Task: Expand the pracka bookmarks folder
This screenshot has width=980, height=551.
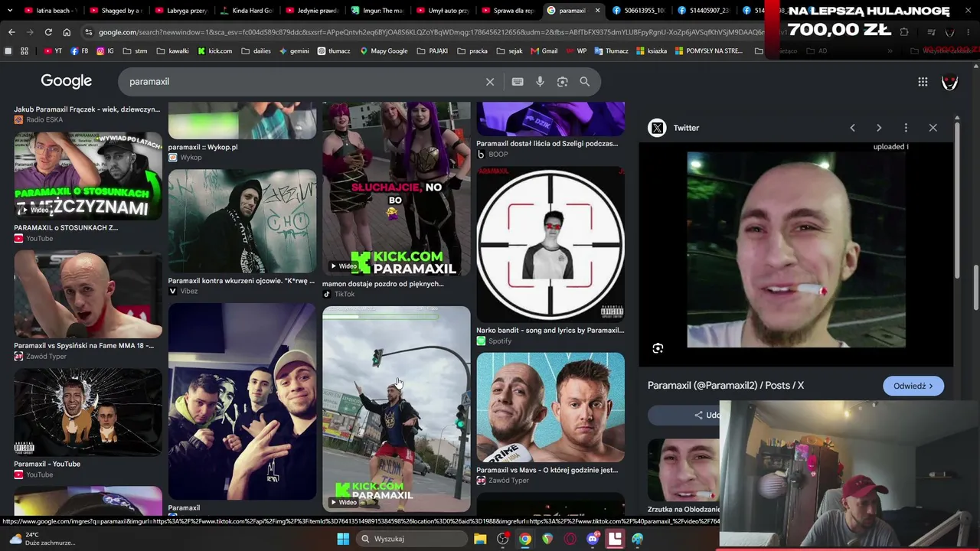Action: [472, 51]
